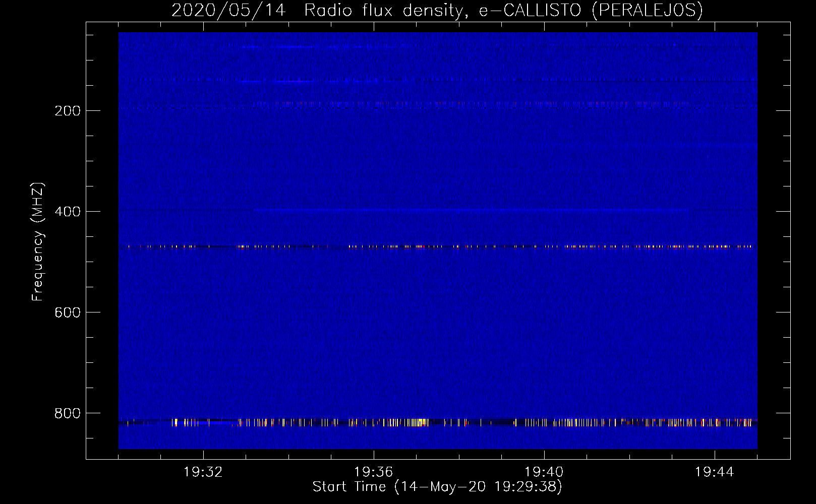Click the bright yellow interference band near 820 MHz
Image resolution: width=816 pixels, height=504 pixels.
click(x=438, y=422)
